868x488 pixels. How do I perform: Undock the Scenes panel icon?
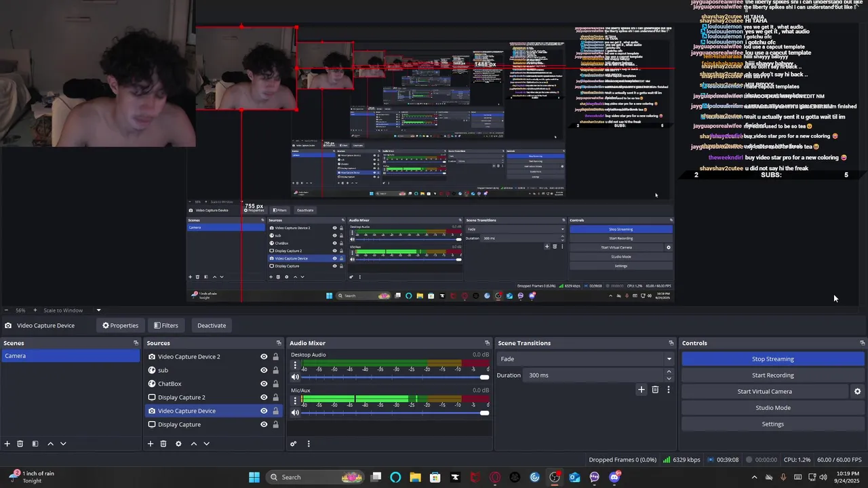(136, 343)
